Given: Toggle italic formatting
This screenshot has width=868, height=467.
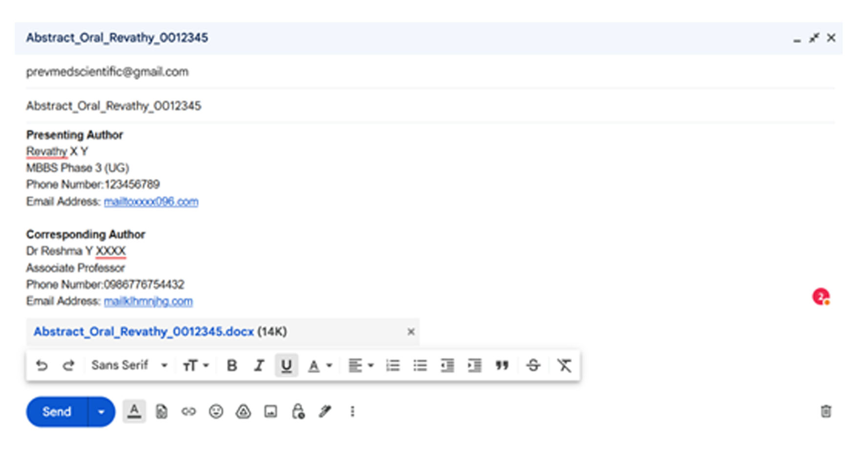Looking at the screenshot, I should pos(259,365).
